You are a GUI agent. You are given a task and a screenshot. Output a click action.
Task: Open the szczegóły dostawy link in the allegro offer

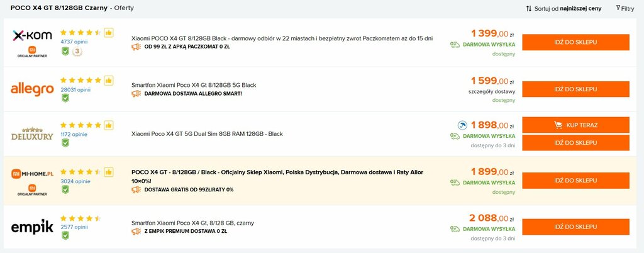pyautogui.click(x=492, y=92)
